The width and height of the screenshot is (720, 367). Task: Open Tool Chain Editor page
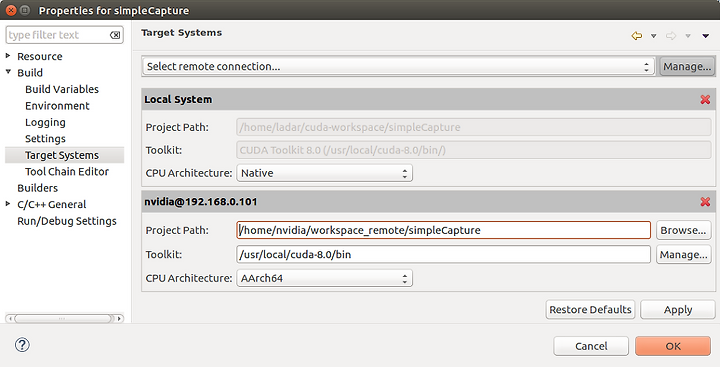tap(67, 172)
